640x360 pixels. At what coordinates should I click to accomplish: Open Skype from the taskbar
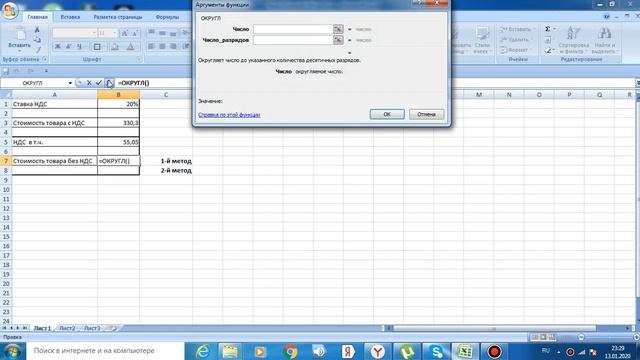436,351
